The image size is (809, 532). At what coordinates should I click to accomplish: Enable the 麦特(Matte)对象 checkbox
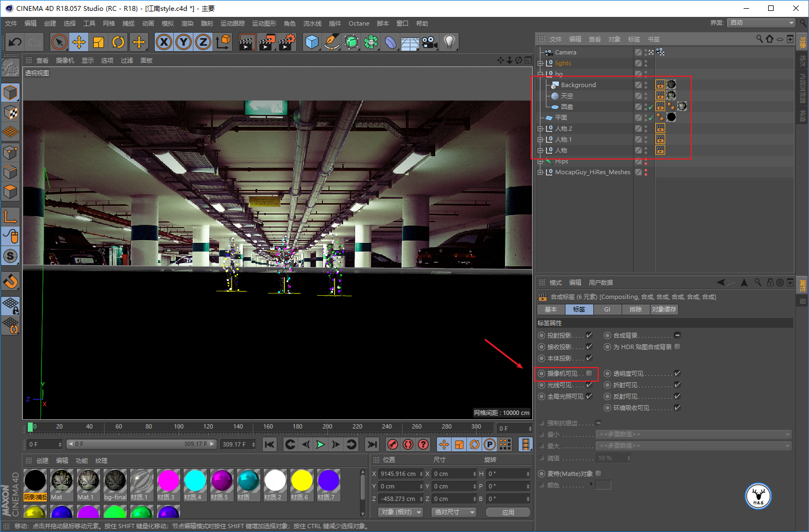598,474
